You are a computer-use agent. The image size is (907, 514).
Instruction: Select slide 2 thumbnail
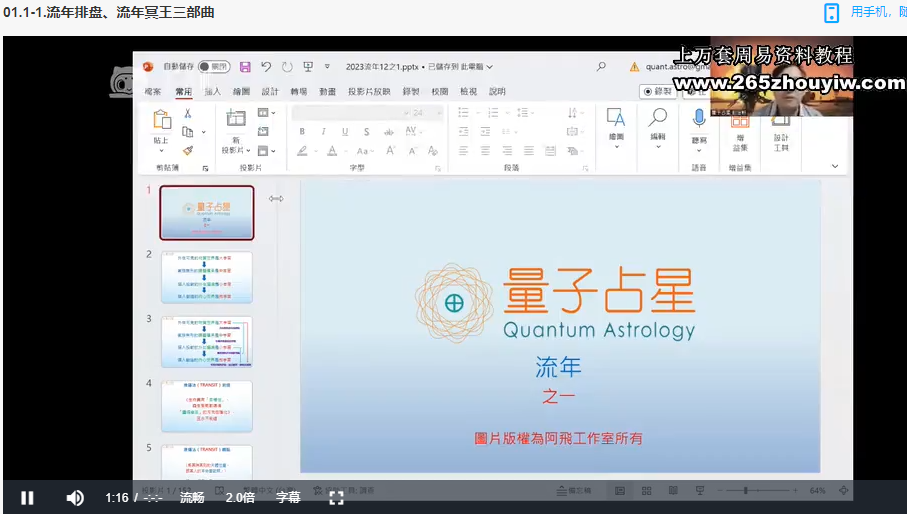(207, 277)
